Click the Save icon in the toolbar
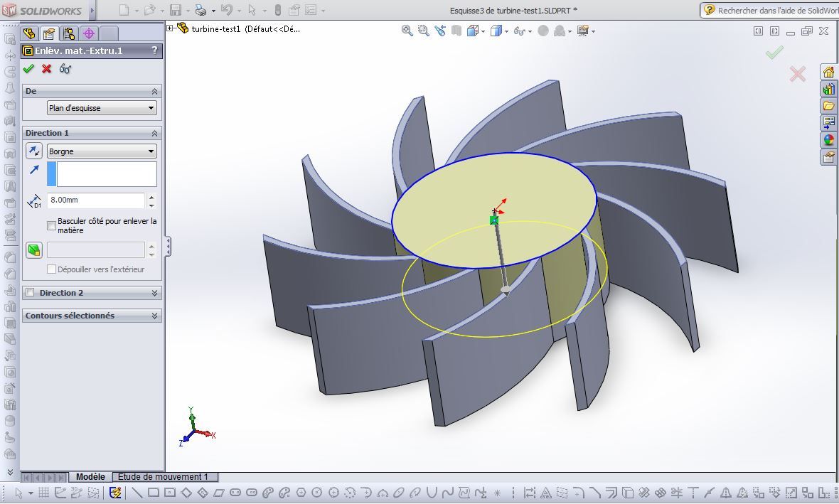 tap(175, 10)
